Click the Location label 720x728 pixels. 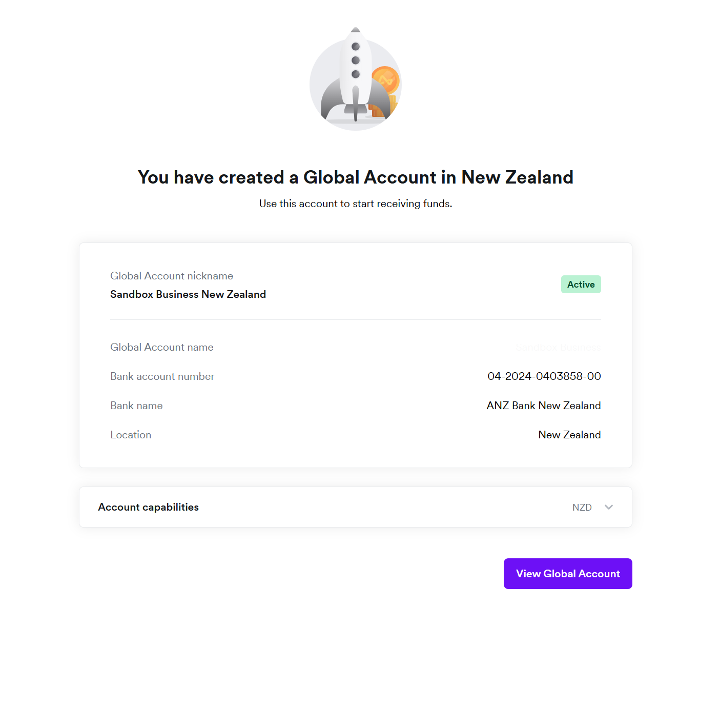[131, 435]
